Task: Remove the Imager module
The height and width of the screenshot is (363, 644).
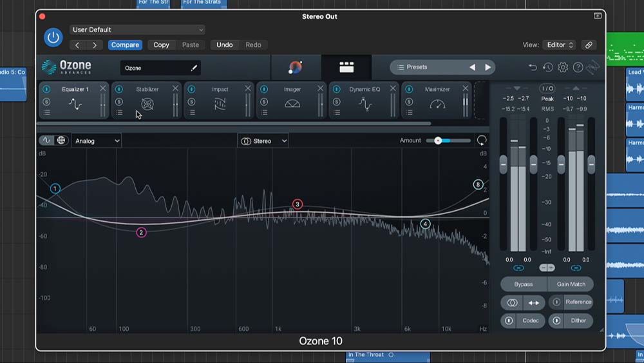Action: 320,88
